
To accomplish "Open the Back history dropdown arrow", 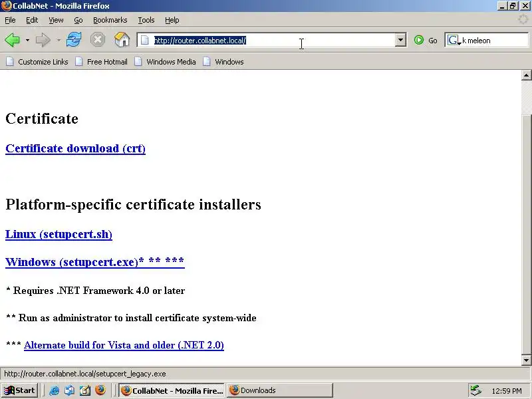I will coord(27,41).
